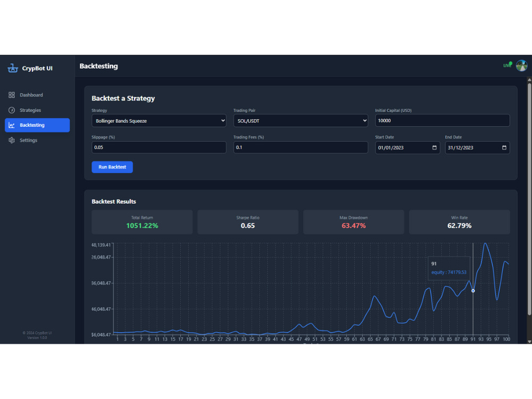Click the Run Backtest button
The height and width of the screenshot is (399, 532).
click(x=112, y=167)
